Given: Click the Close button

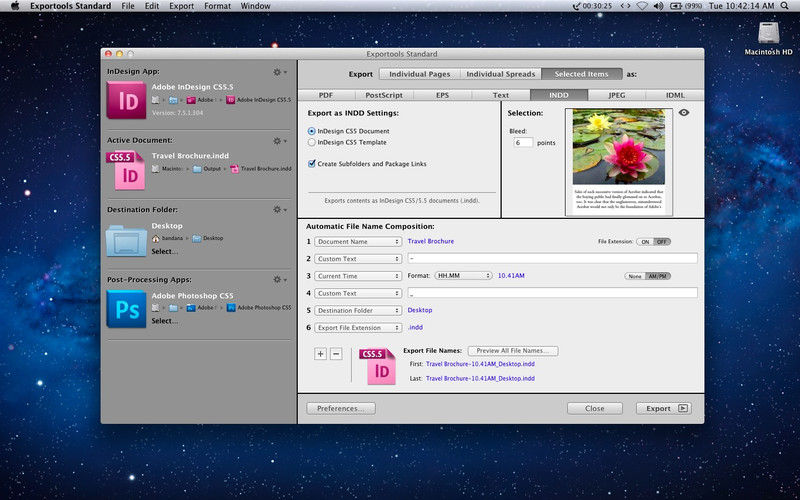Looking at the screenshot, I should point(594,408).
